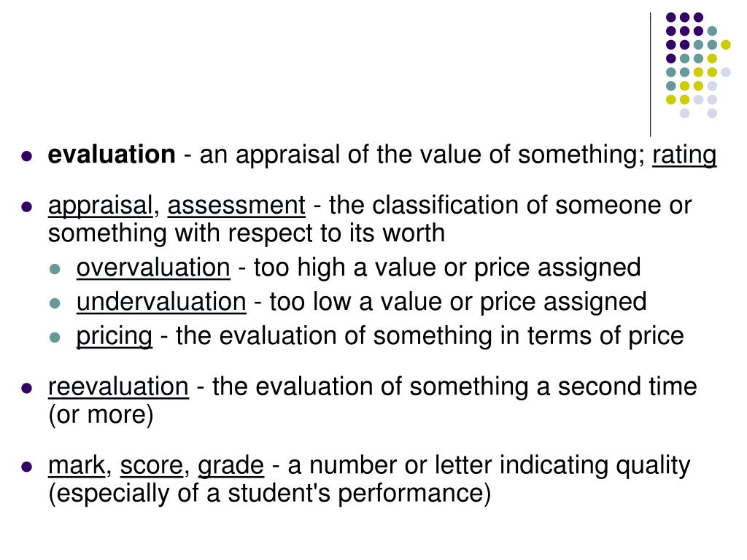The height and width of the screenshot is (560, 747).
Task: Click teal bullet beside 'overvaluation'
Action: click(x=55, y=268)
